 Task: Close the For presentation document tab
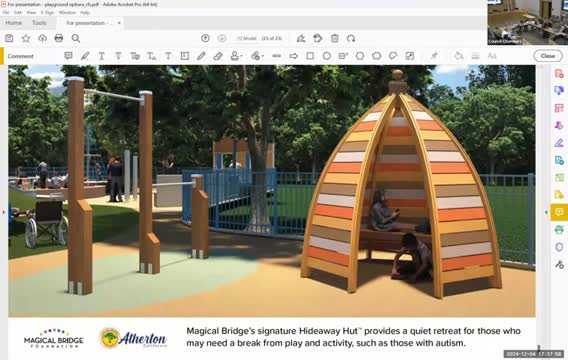(x=119, y=23)
